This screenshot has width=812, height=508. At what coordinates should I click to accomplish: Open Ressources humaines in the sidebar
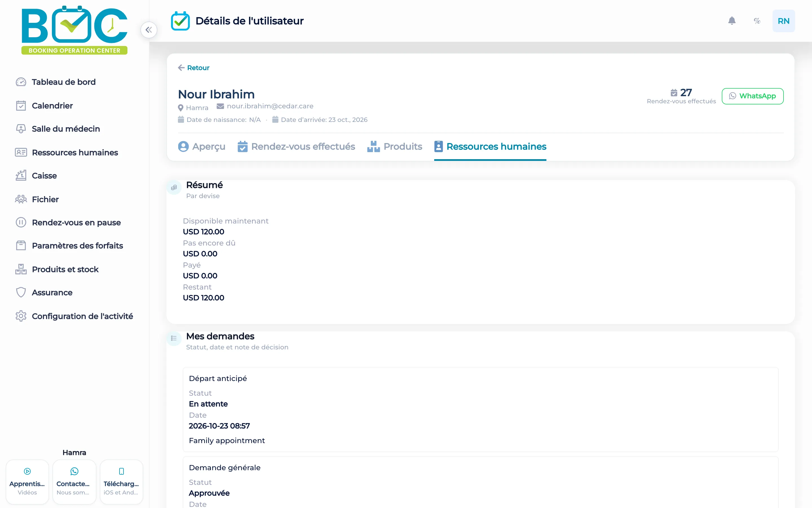[67, 152]
